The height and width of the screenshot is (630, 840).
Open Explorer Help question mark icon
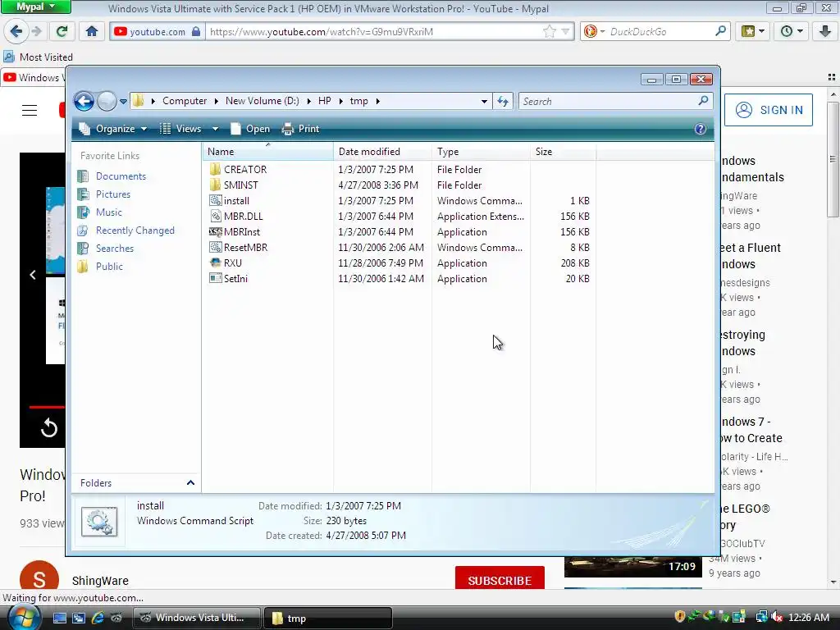701,129
